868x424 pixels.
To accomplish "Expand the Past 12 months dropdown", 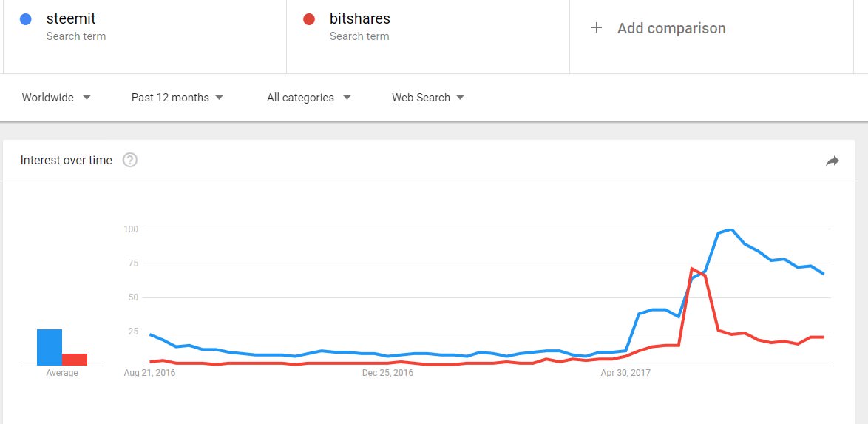I will click(x=177, y=98).
